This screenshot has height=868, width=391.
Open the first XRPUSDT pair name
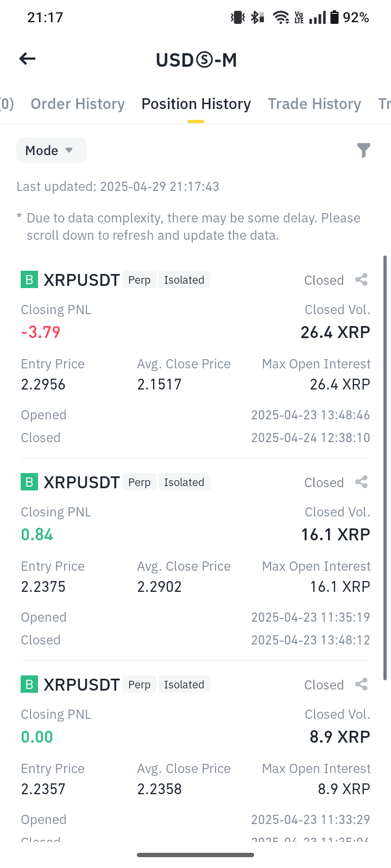pos(81,280)
